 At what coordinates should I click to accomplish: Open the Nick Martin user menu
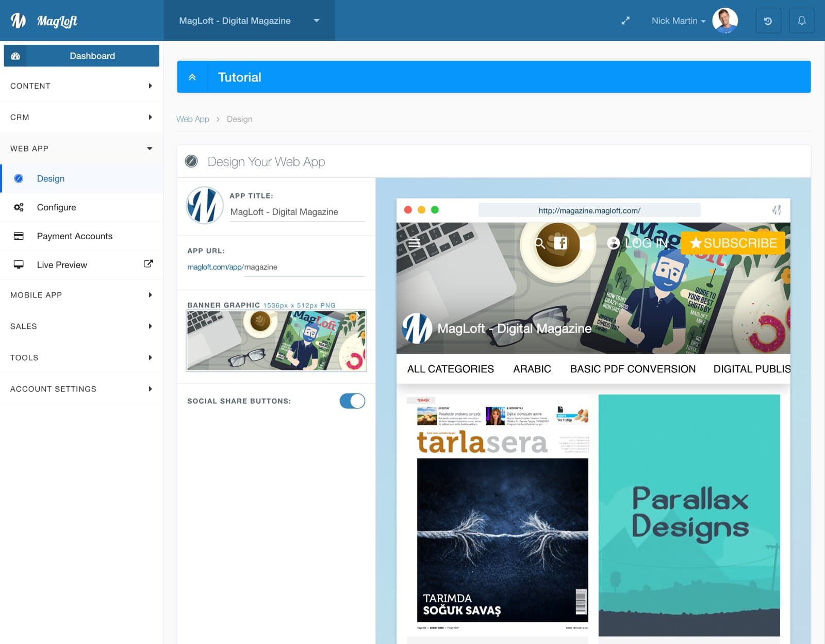[678, 21]
